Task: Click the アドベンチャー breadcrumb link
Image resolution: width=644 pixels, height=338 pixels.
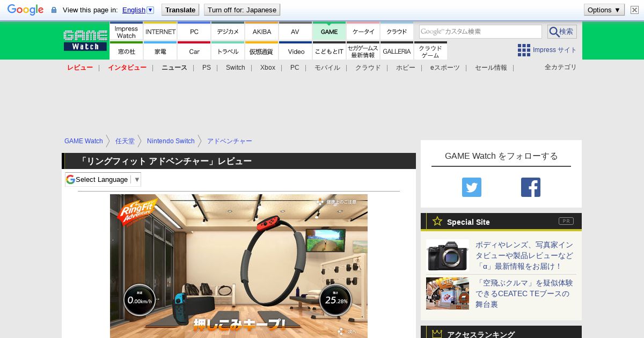Action: coord(230,141)
